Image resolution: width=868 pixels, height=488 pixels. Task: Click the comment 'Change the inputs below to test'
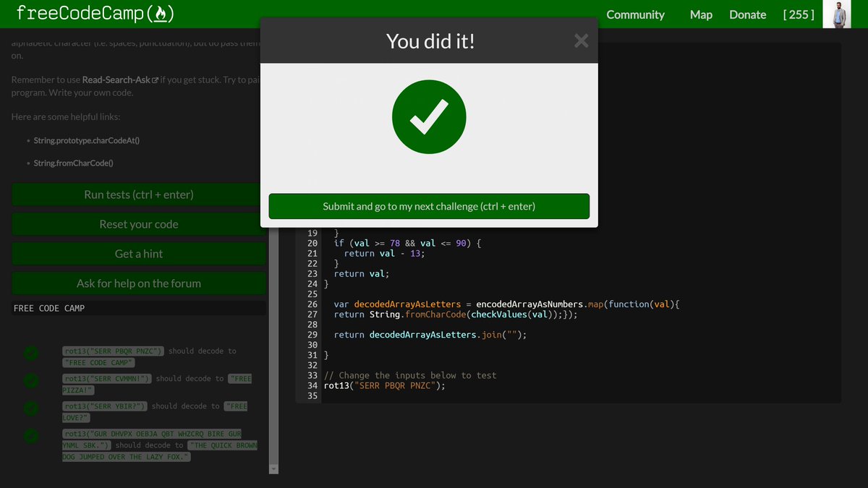point(410,375)
